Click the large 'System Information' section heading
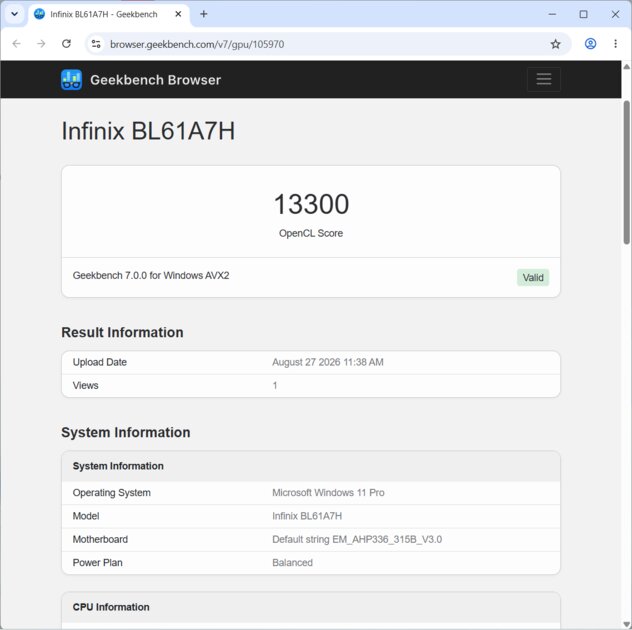Viewport: 632px width, 630px height. coord(126,432)
